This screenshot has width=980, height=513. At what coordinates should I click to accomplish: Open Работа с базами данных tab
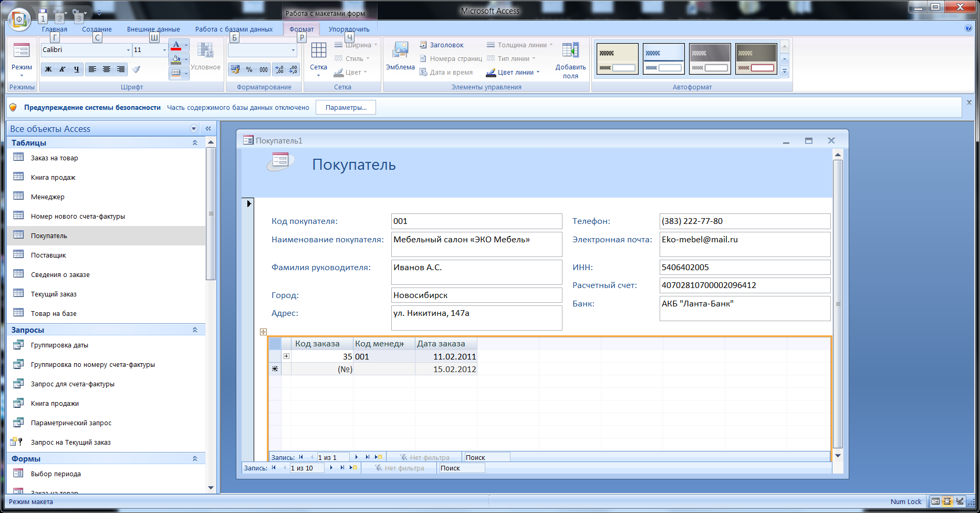pyautogui.click(x=234, y=29)
